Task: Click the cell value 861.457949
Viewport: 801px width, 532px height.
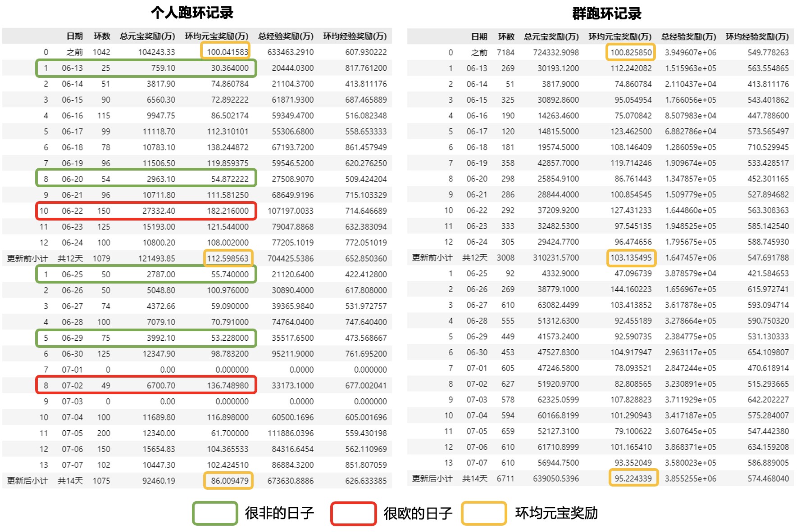Action: pyautogui.click(x=366, y=147)
